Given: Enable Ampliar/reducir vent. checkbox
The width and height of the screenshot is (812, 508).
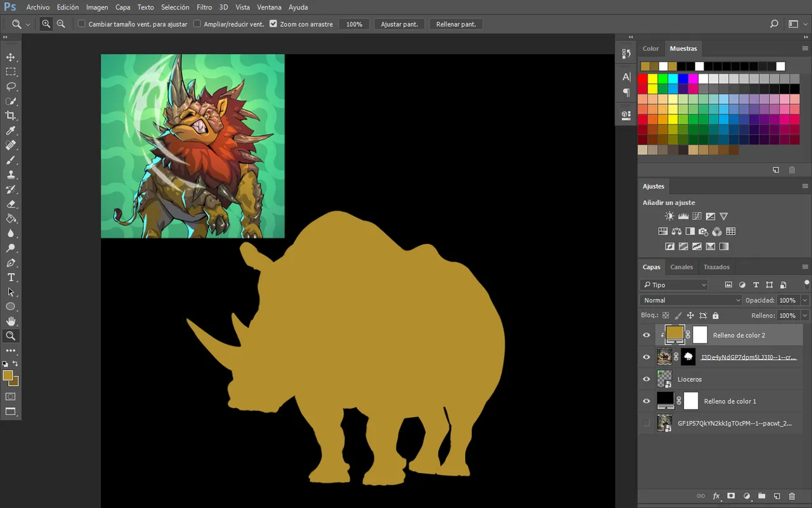Looking at the screenshot, I should point(197,24).
